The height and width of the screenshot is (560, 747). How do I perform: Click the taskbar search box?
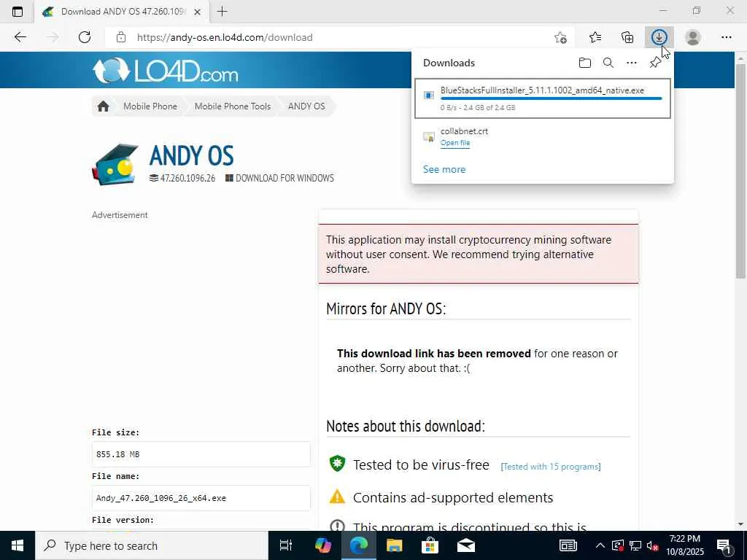[152, 545]
